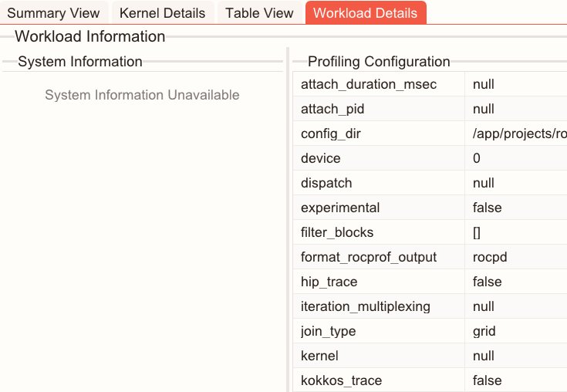Select the experimental false value

(487, 208)
